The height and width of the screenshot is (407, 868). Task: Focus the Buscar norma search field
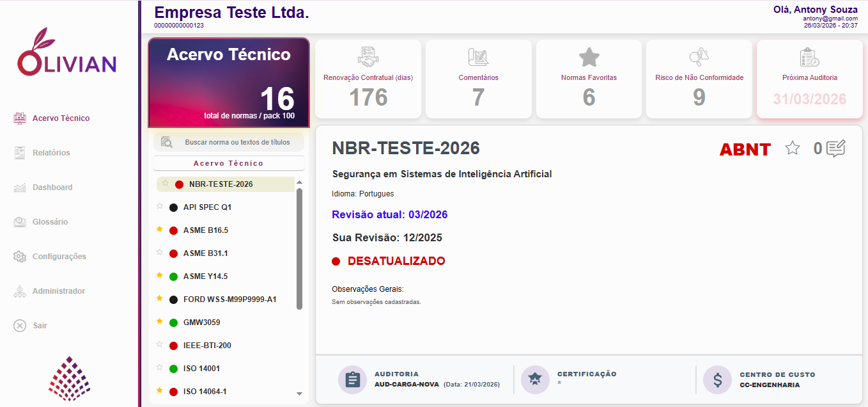pos(229,142)
